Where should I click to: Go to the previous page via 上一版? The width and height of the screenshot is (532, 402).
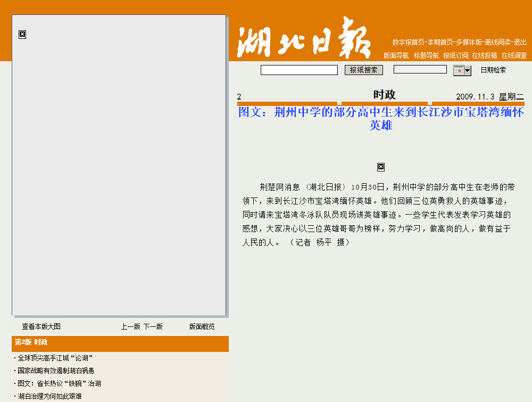[130, 326]
